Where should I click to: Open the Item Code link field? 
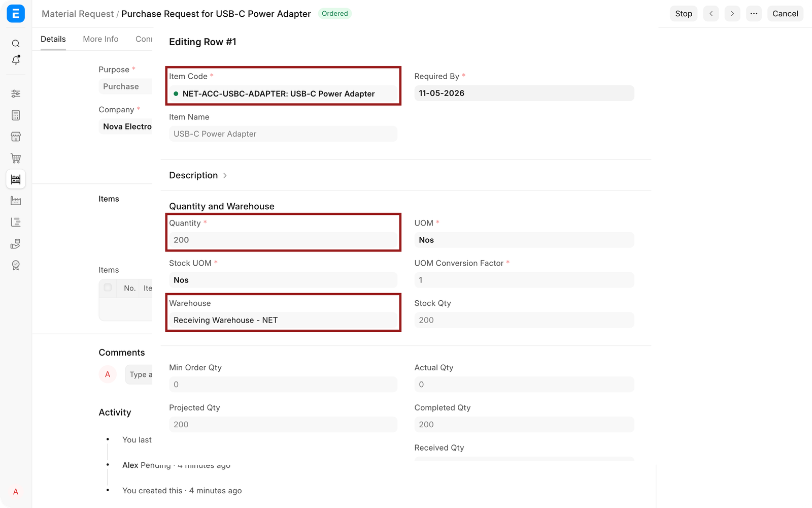[x=283, y=93]
